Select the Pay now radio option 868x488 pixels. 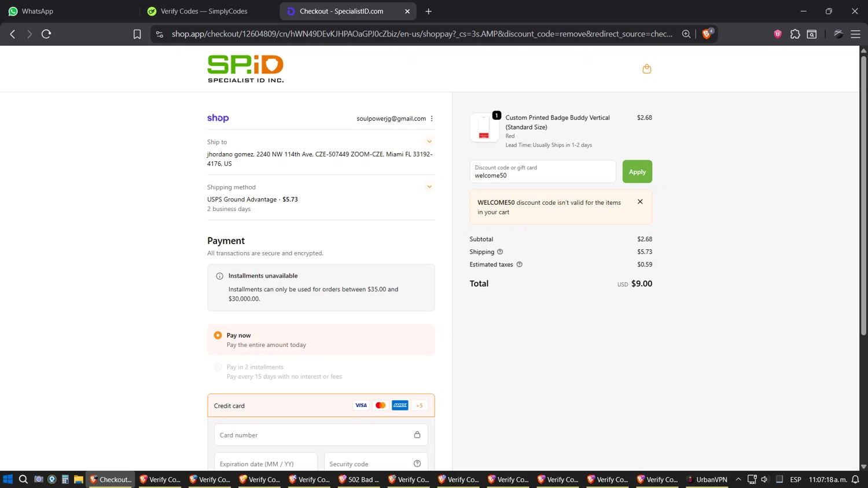[218, 335]
